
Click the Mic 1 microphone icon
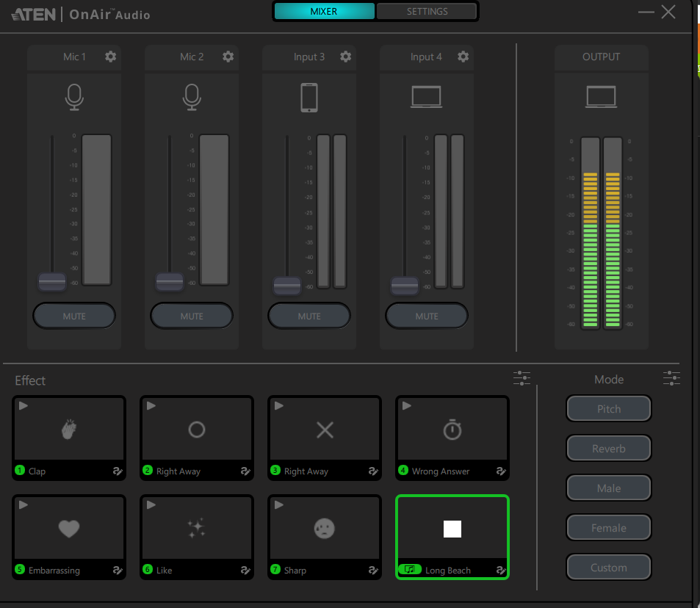click(74, 97)
